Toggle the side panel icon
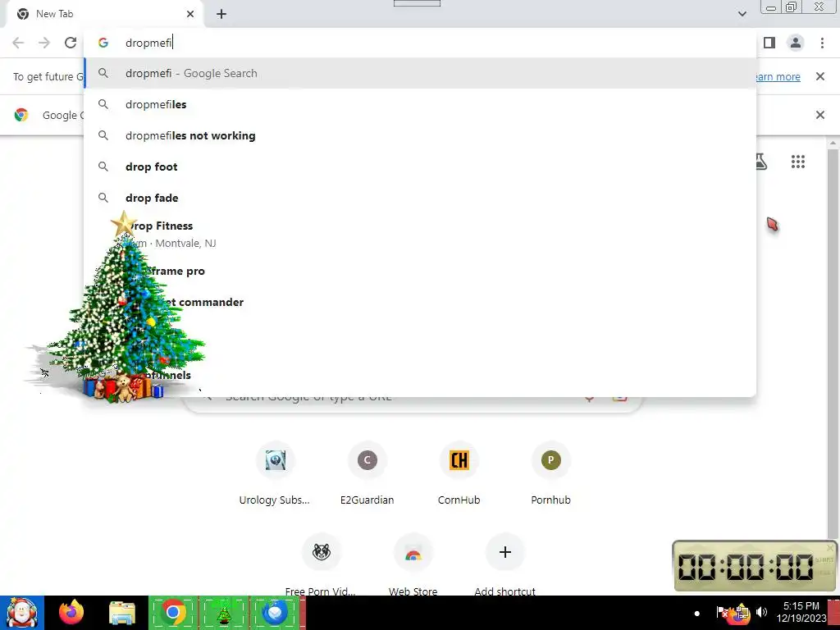The image size is (840, 630). (769, 43)
